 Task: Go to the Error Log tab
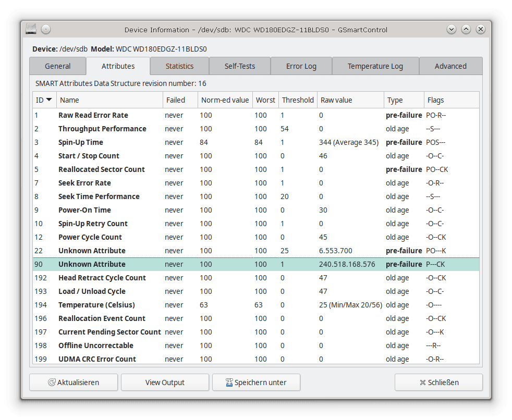[x=301, y=66]
